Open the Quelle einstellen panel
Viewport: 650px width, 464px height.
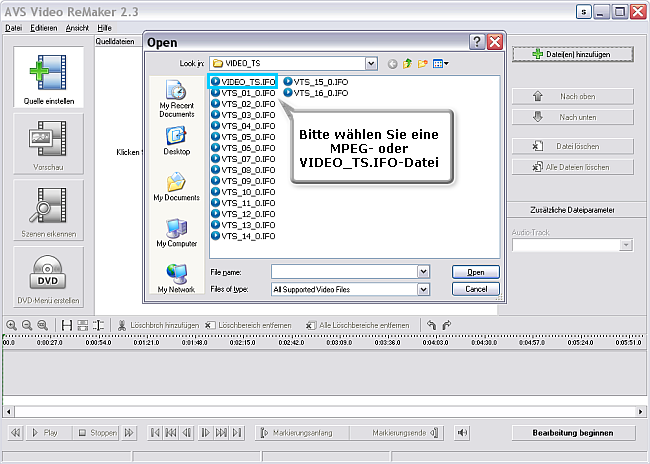[49, 78]
